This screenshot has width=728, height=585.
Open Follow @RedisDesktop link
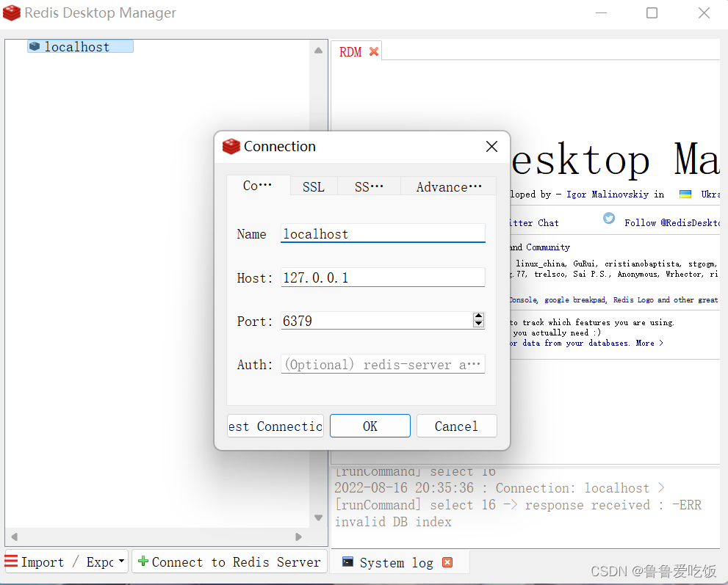coord(671,222)
